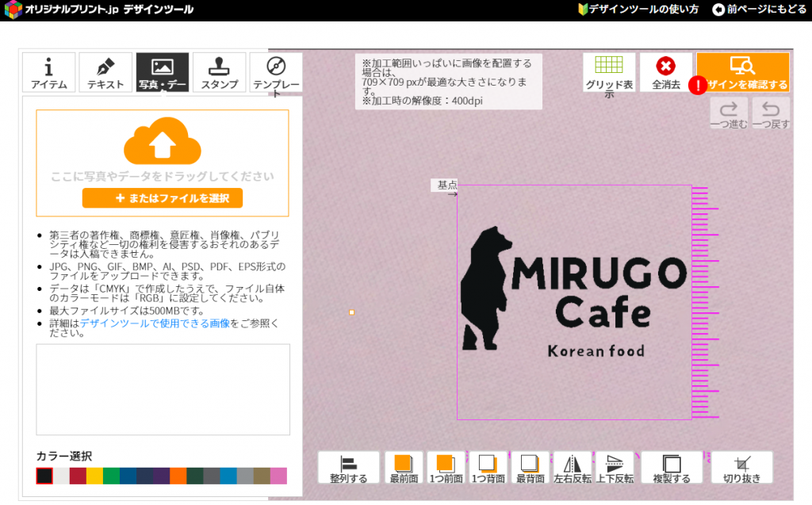The width and height of the screenshot is (812, 505).
Task: Choose the light gray color swatch
Action: [245, 476]
